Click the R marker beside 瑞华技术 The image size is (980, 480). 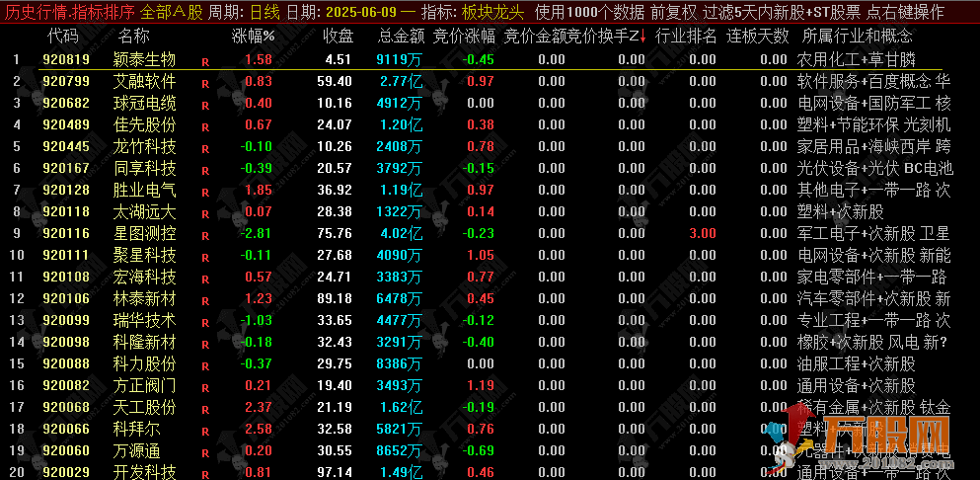point(205,324)
